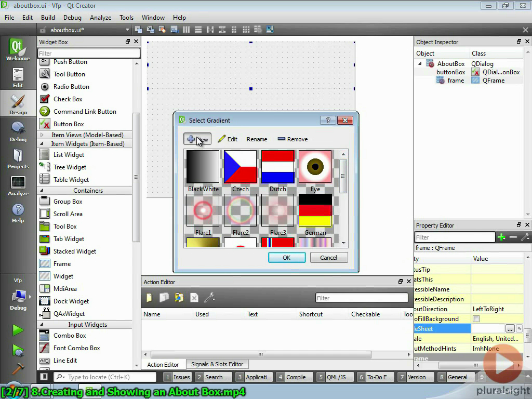Collapse Item Widgets (Item-Based) category
The image size is (532, 399).
(42, 143)
